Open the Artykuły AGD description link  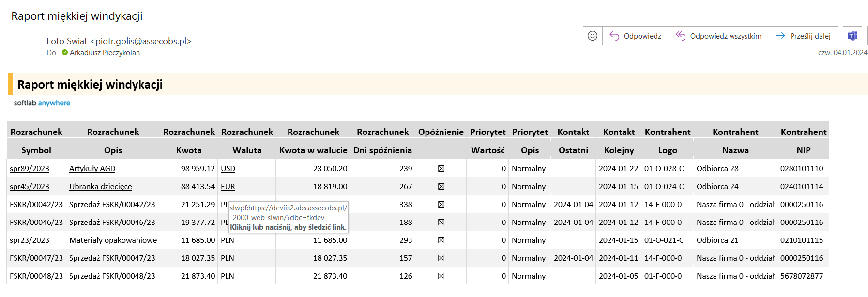[x=92, y=169]
